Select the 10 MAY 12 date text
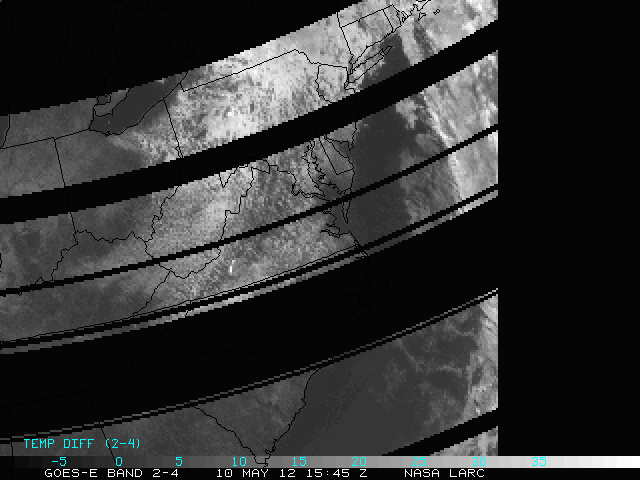The image size is (640, 480). click(256, 473)
